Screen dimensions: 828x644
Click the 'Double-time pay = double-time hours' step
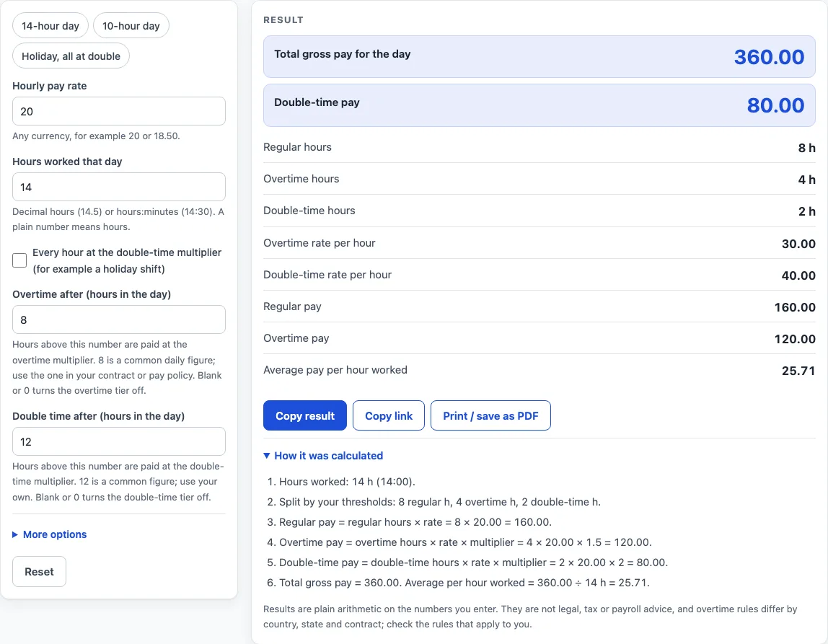coord(474,563)
